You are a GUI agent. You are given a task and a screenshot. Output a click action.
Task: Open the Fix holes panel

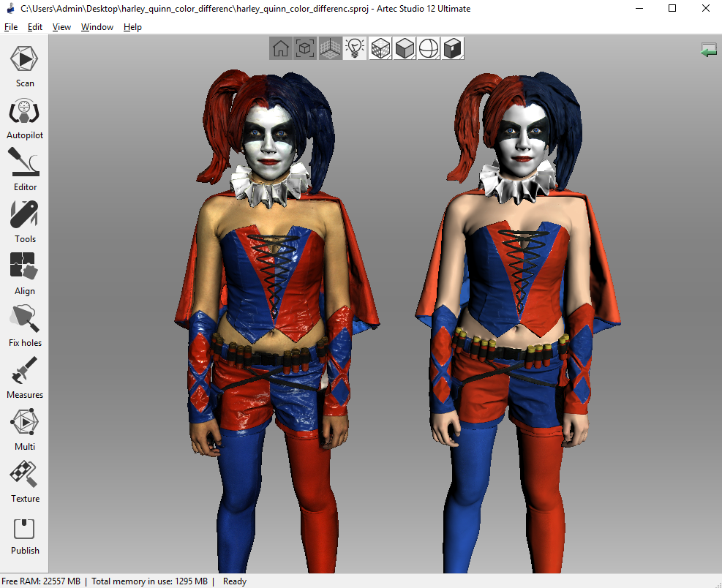(x=24, y=326)
